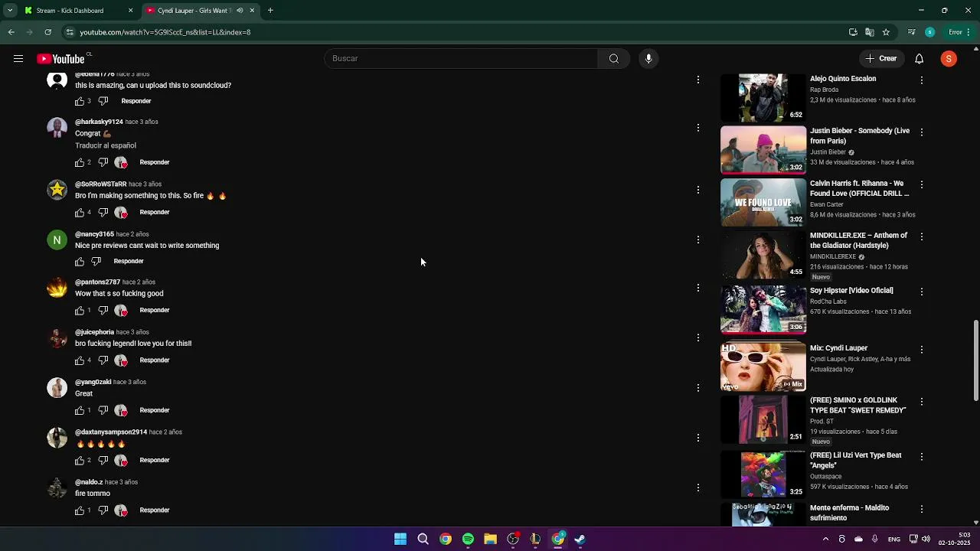Screen dimensions: 980x551
Task: Open options menu for Mix: Cyndi Lauper
Action: 921,350
